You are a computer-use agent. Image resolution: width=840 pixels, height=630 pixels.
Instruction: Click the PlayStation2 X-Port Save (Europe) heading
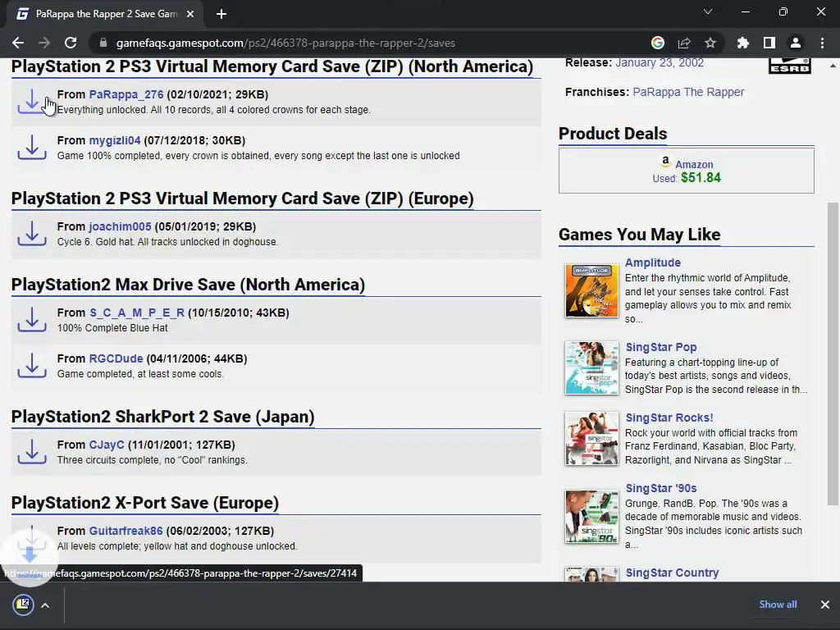145,503
